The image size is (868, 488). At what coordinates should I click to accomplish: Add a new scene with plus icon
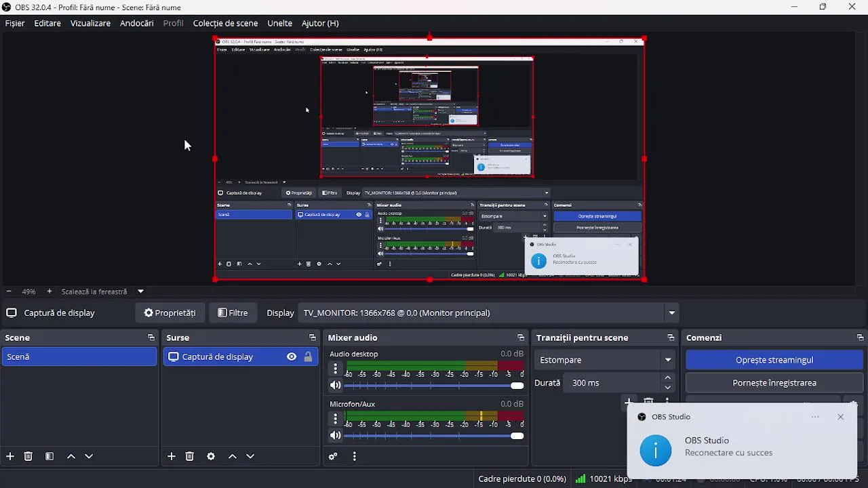(10, 456)
